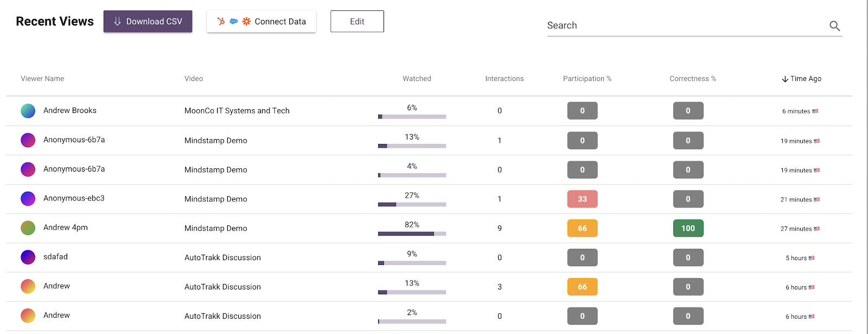This screenshot has width=868, height=334.
Task: Click Andrew Brooks' gradient avatar icon
Action: pyautogui.click(x=28, y=111)
